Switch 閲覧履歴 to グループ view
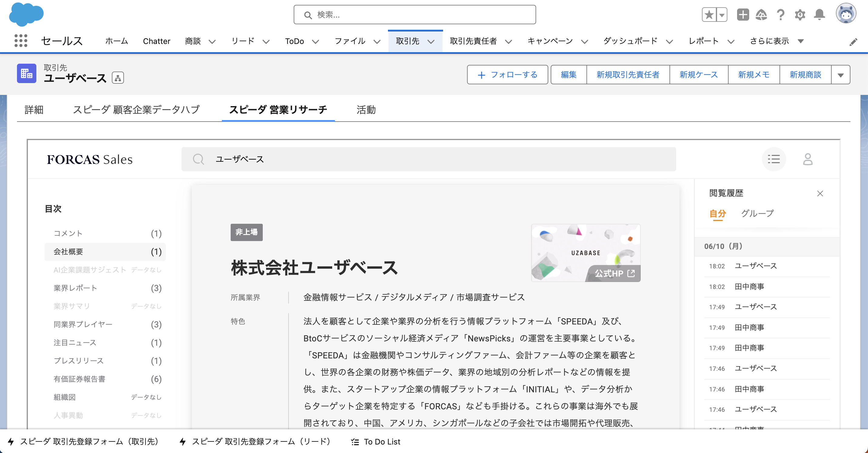The image size is (868, 453). [x=756, y=213]
